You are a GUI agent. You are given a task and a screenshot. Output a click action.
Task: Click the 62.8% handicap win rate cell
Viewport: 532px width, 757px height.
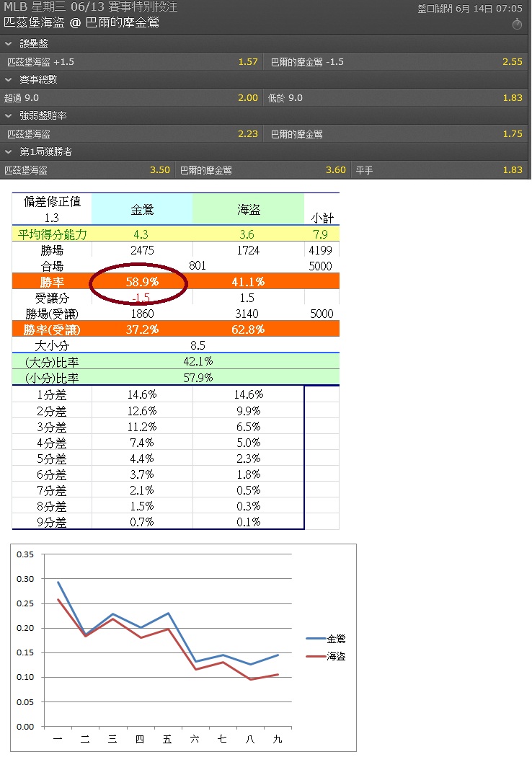pos(248,329)
